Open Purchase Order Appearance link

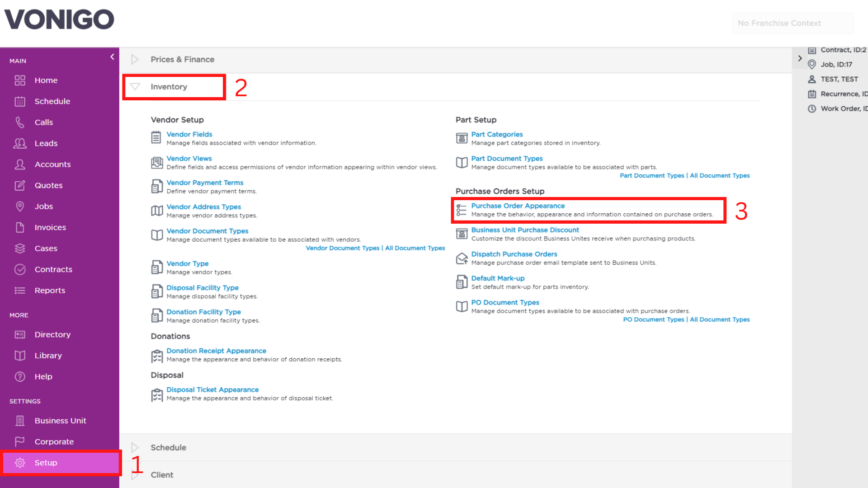518,206
